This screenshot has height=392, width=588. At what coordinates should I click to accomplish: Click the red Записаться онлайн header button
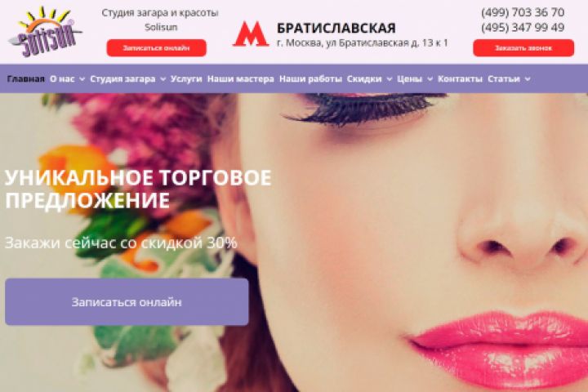click(156, 48)
